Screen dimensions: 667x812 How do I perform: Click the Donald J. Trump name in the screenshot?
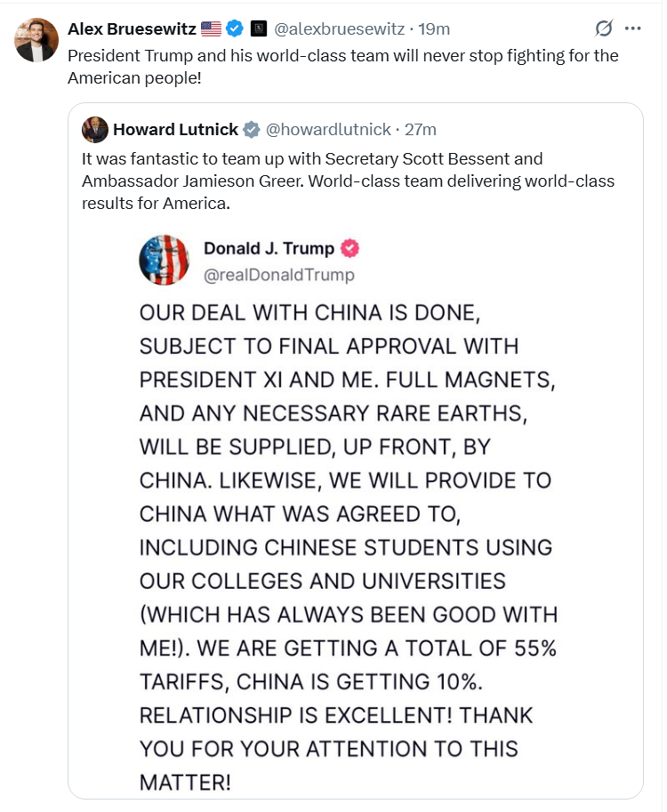pyautogui.click(x=269, y=248)
